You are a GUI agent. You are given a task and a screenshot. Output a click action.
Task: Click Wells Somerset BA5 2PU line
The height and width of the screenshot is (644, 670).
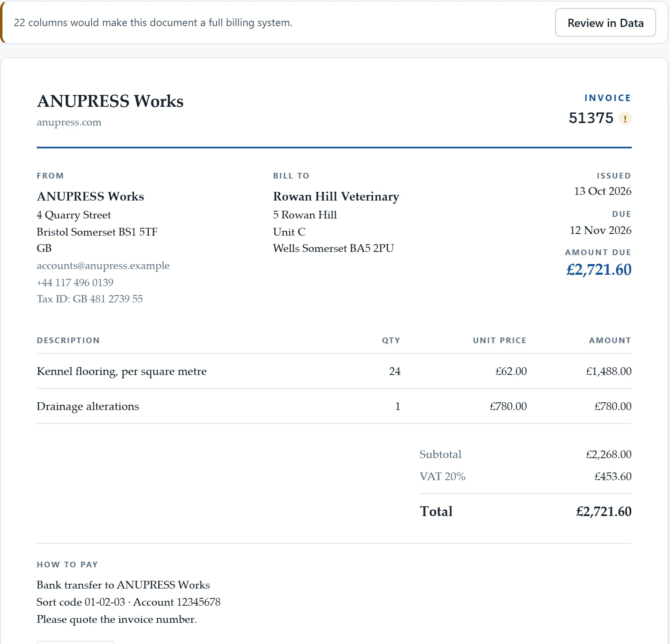coord(333,248)
